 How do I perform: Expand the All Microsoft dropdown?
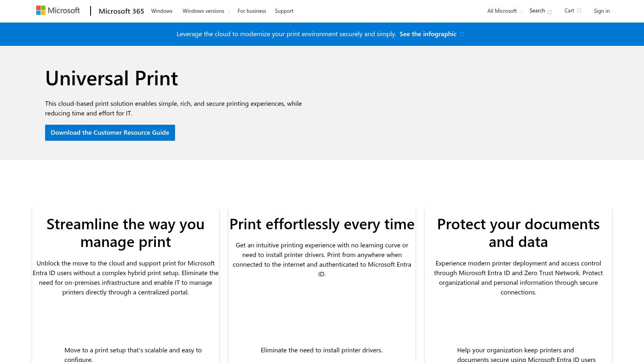pos(502,11)
